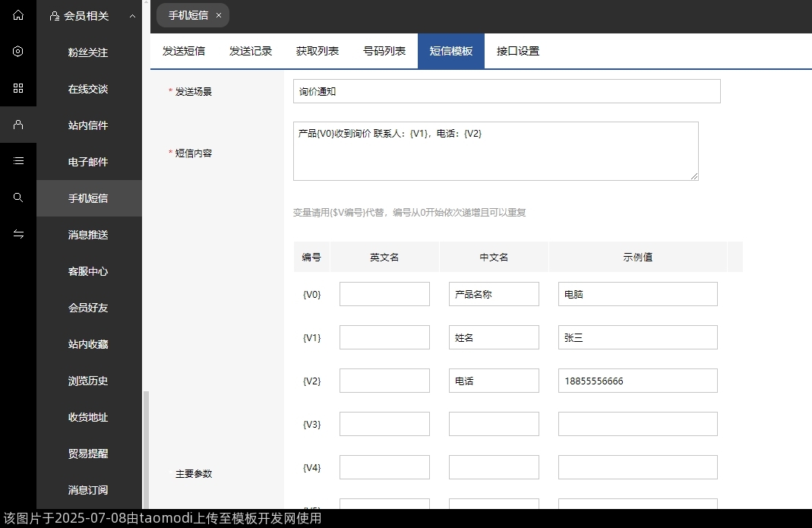Navigate to 消息推送 in the sidebar
Screen dimensions: 812x528
[x=87, y=235]
